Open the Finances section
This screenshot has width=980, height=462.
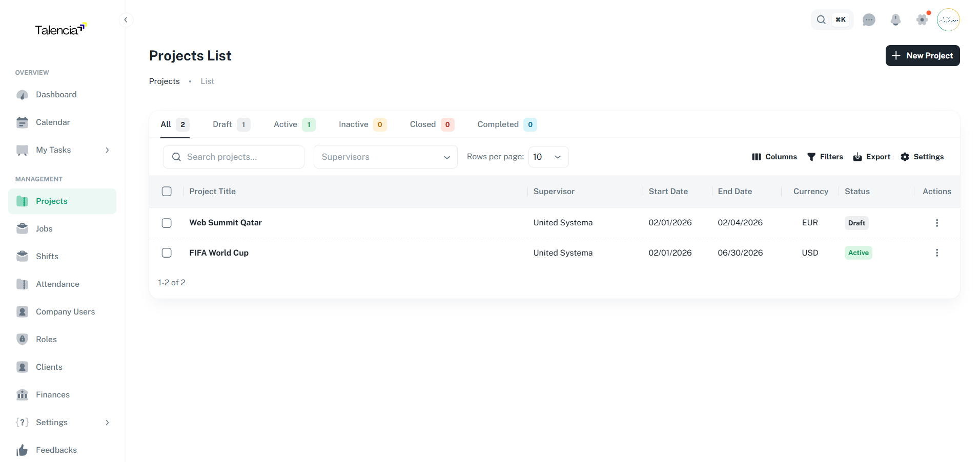click(53, 394)
